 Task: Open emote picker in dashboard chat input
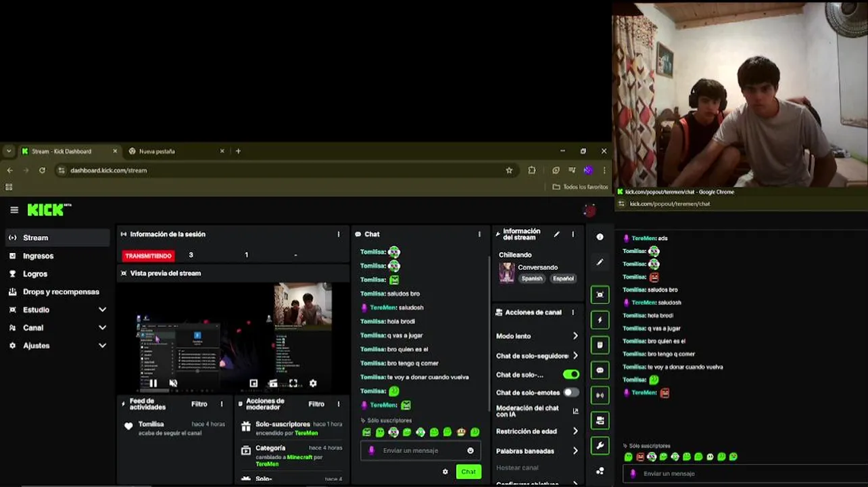tap(471, 450)
